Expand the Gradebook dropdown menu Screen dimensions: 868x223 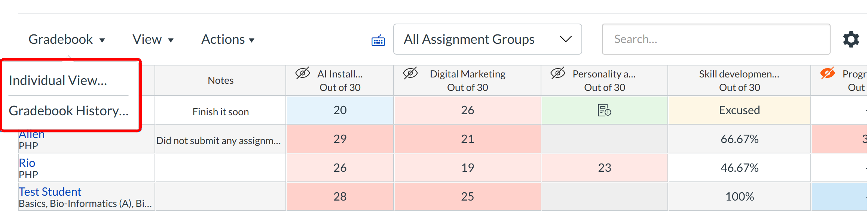click(67, 39)
